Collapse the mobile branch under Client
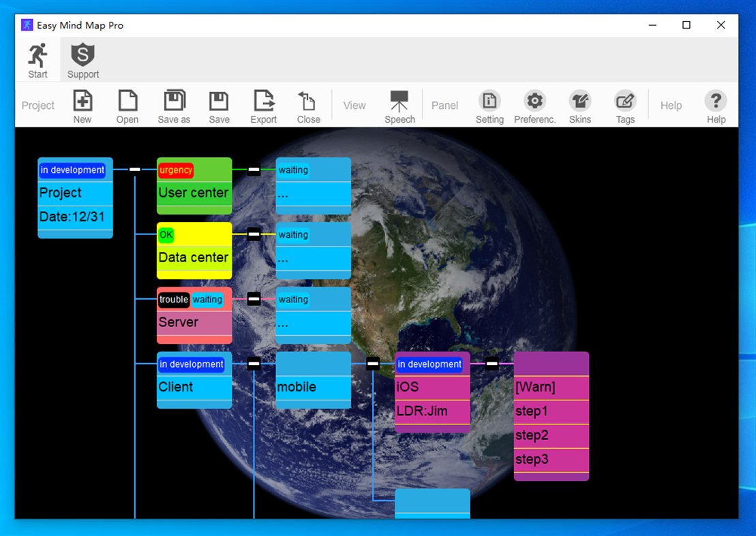Image resolution: width=756 pixels, height=536 pixels. (x=254, y=363)
